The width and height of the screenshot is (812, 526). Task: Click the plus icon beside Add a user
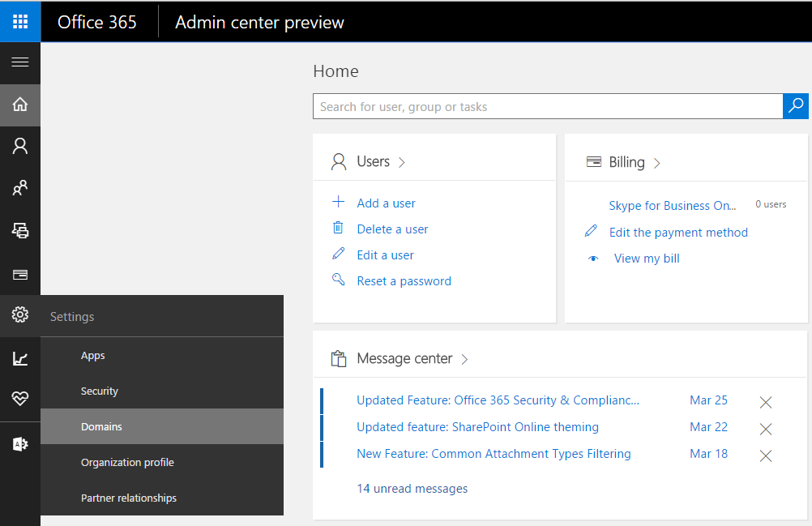click(338, 201)
